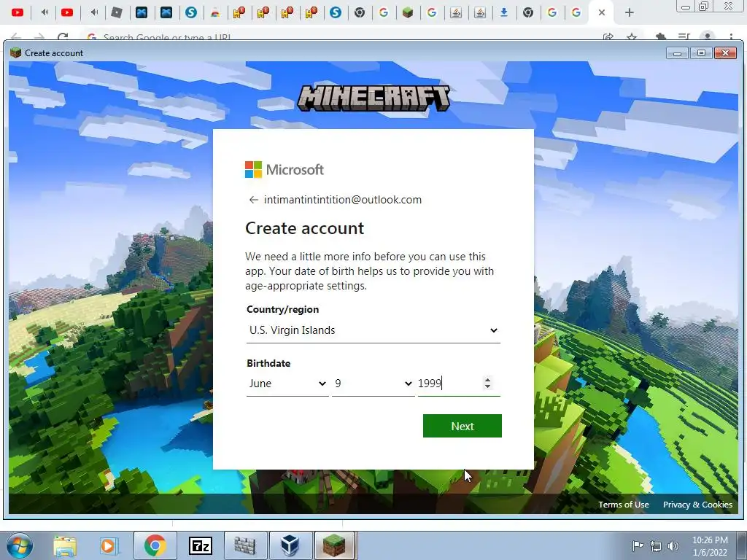747x560 pixels.
Task: Minimize the Create account window
Action: click(677, 53)
